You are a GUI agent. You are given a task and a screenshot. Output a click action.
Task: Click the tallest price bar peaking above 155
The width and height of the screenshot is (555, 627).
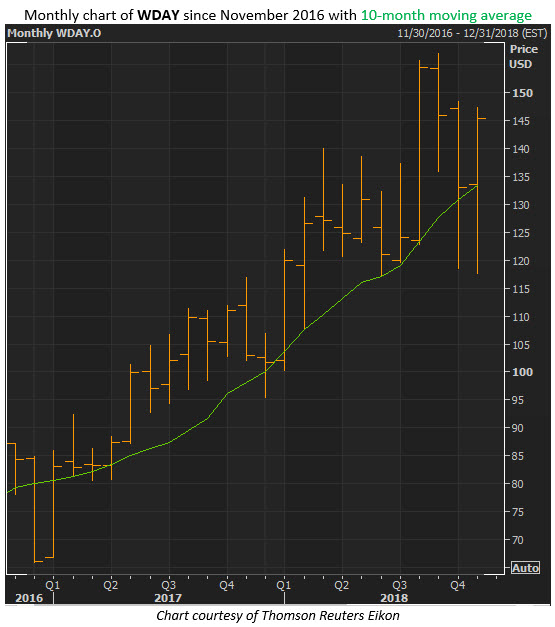(x=438, y=112)
